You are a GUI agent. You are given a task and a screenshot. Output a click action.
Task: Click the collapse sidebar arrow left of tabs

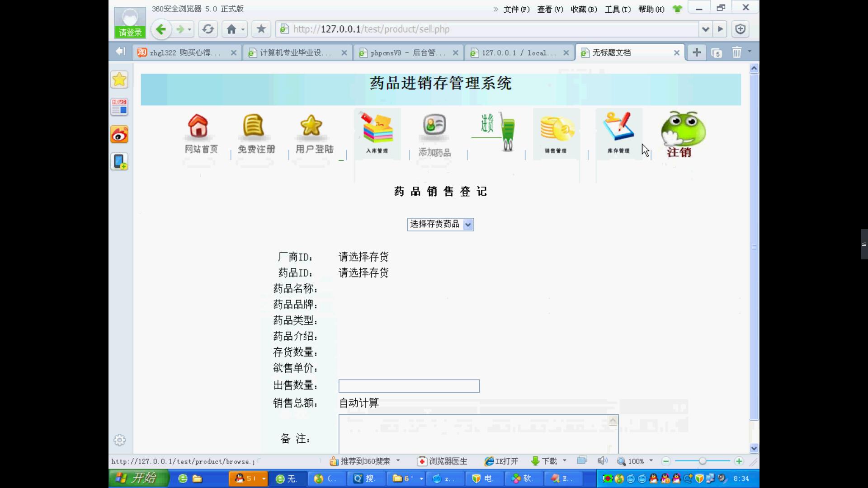[x=120, y=52]
